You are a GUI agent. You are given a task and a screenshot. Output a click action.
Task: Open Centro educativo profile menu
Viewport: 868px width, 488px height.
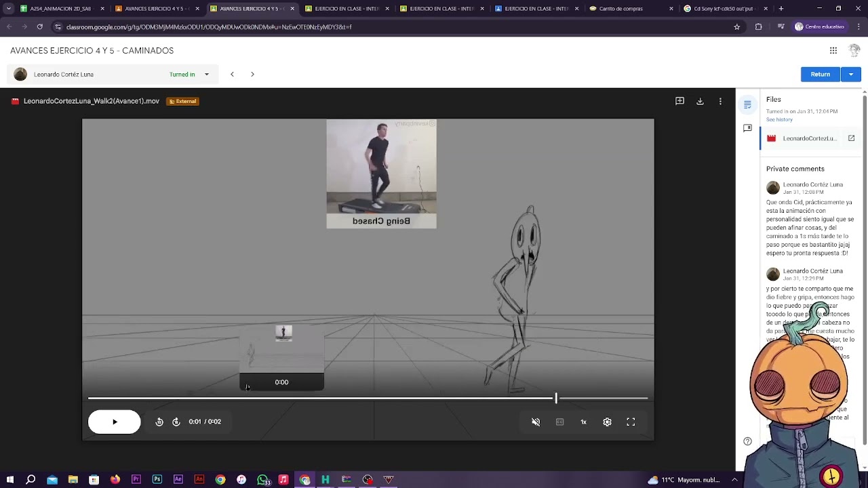pos(820,26)
